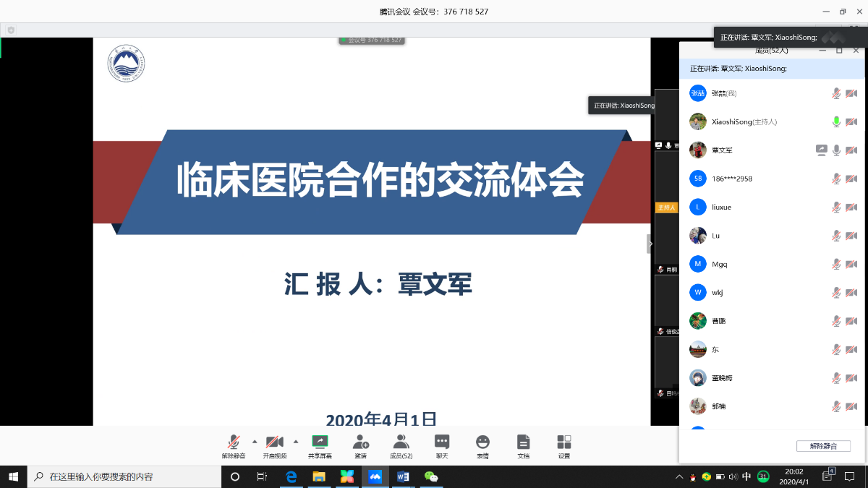
Task: Open the 表情 emoji reactions icon
Action: tap(482, 442)
